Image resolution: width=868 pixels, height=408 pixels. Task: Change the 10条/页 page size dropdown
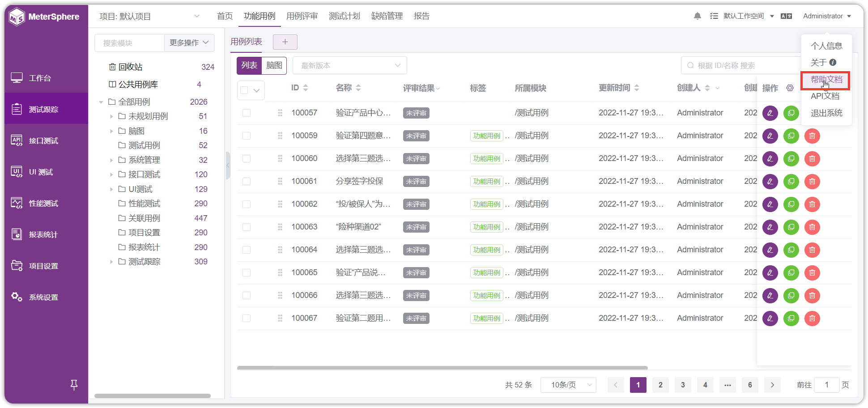[x=568, y=385]
